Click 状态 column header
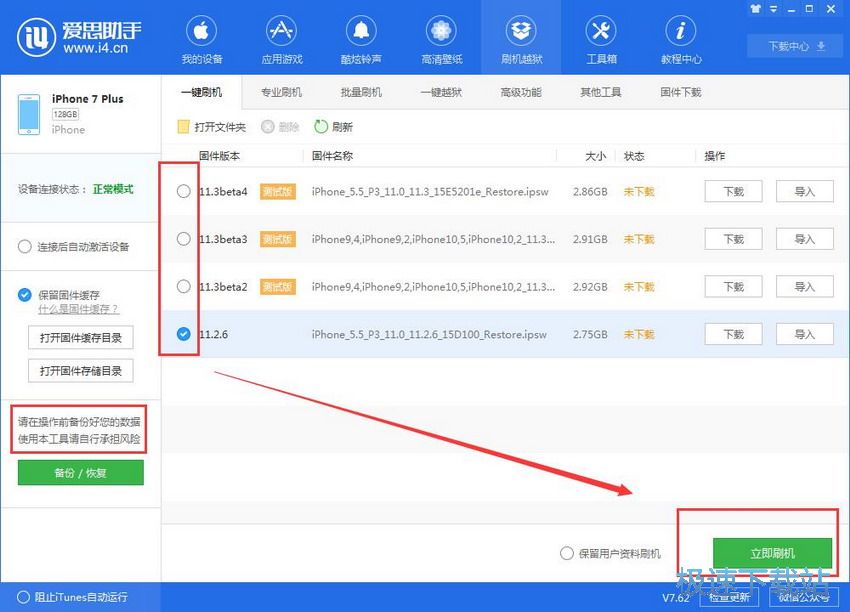Image resolution: width=850 pixels, height=612 pixels. (x=634, y=156)
